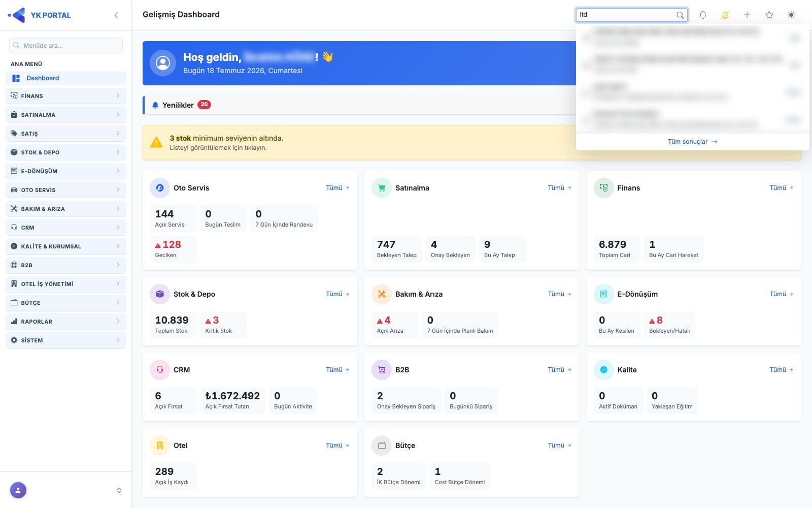Click the plus icon in the top bar

[x=747, y=15]
